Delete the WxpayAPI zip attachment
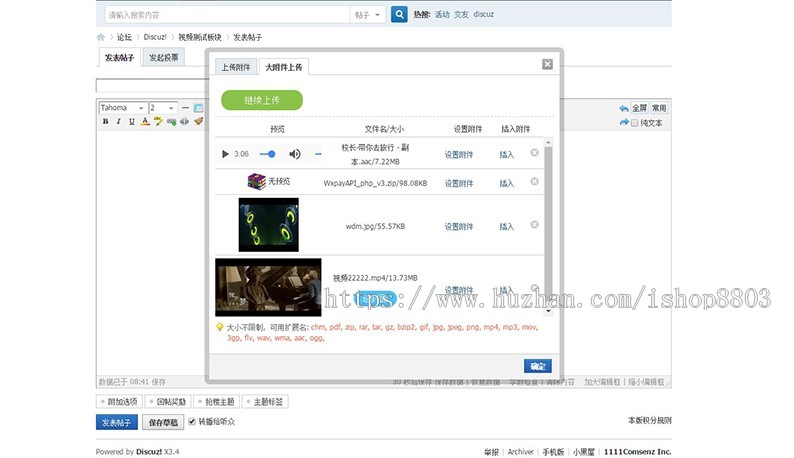Image resolution: width=794 pixels, height=458 pixels. click(x=534, y=181)
